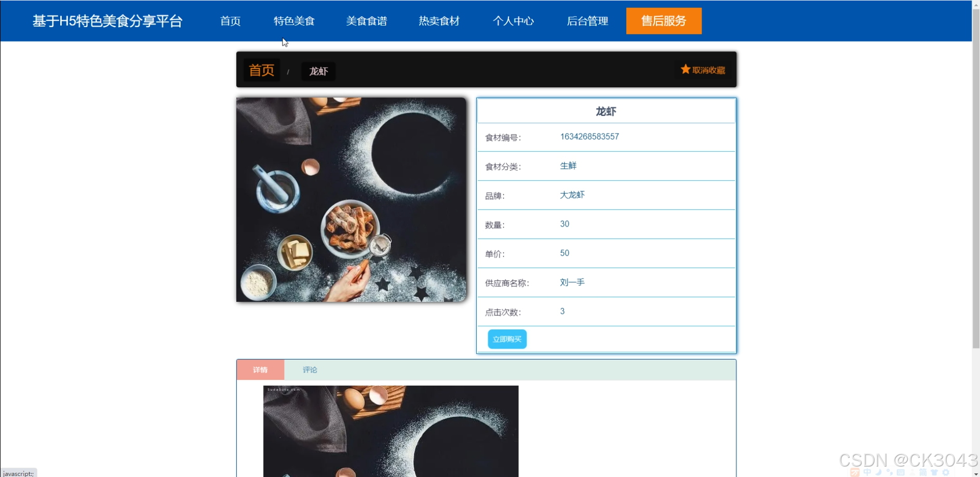The width and height of the screenshot is (980, 477).
Task: Go to 特色美食 in the top navigation
Action: coord(294,21)
